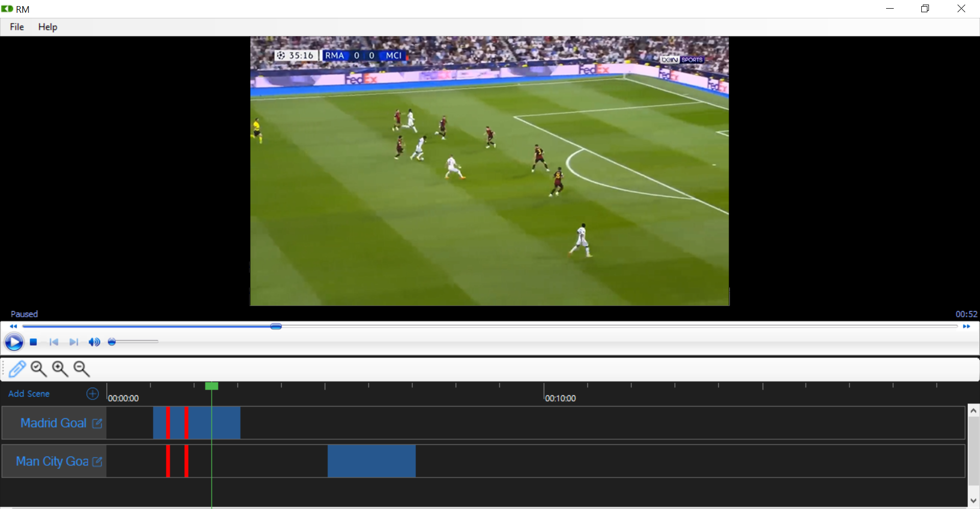Image resolution: width=980 pixels, height=509 pixels.
Task: Select the pencil edit tool
Action: [x=17, y=369]
